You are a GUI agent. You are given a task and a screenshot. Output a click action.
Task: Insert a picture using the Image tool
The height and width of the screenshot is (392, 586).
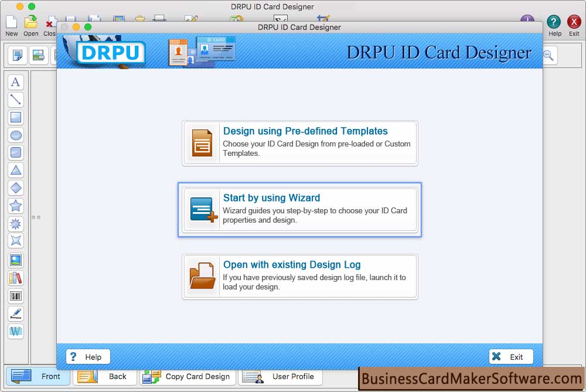[16, 261]
